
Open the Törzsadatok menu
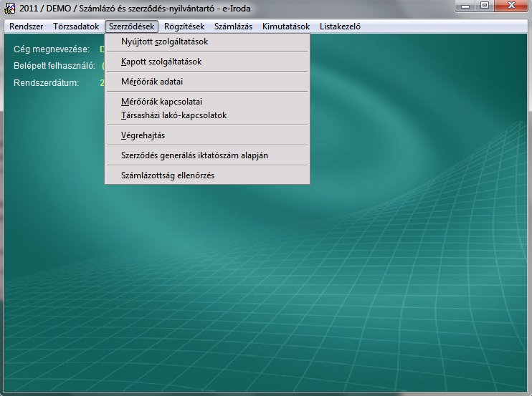[76, 26]
